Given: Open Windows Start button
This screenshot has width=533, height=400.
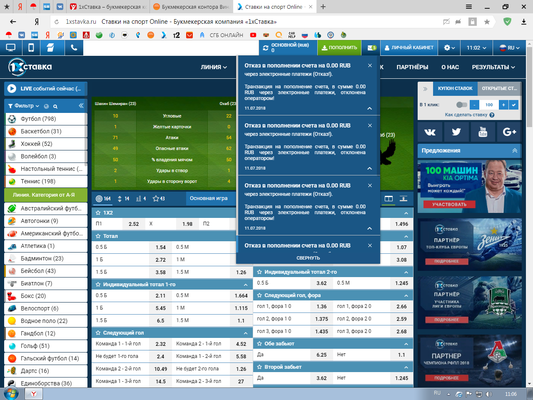Looking at the screenshot, I should (x=11, y=394).
